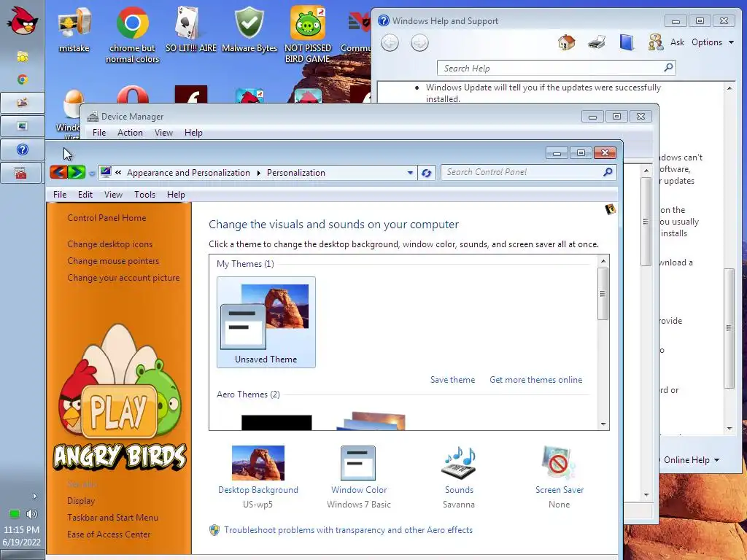Open the Personalization File menu
Viewport: 747px width, 560px height.
(x=60, y=195)
